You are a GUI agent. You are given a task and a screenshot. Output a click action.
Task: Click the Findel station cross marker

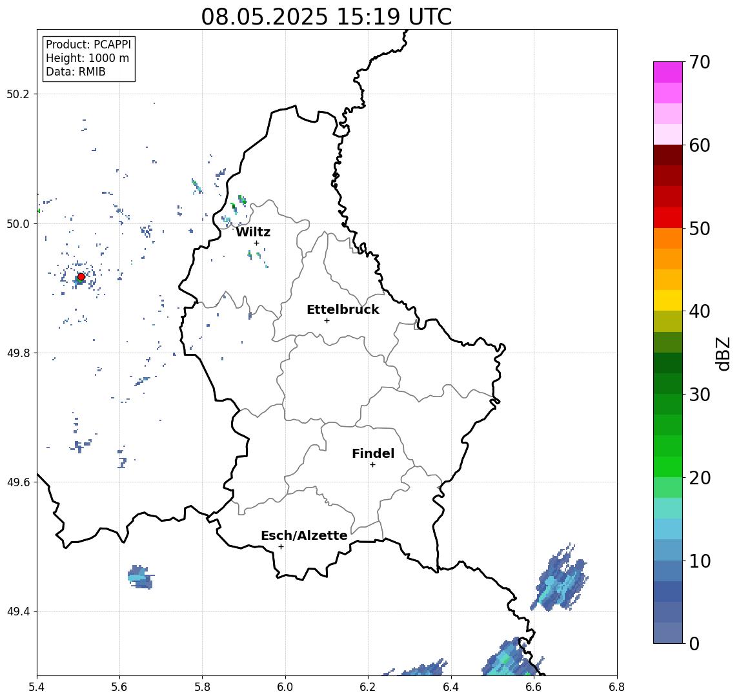click(372, 465)
